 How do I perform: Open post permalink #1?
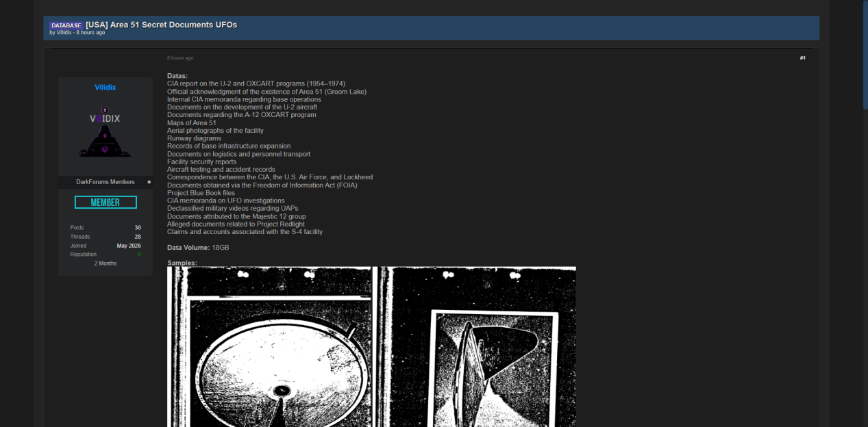click(x=802, y=58)
